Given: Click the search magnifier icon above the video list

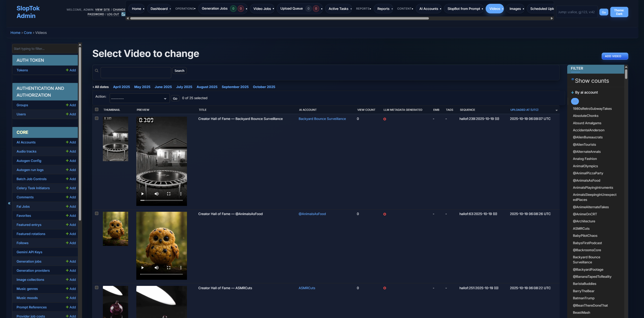Looking at the screenshot, I should (97, 71).
